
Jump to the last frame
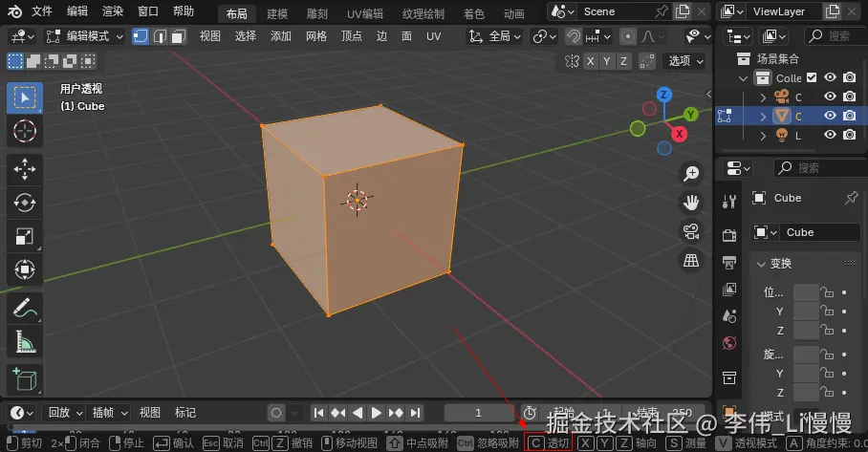[x=415, y=413]
